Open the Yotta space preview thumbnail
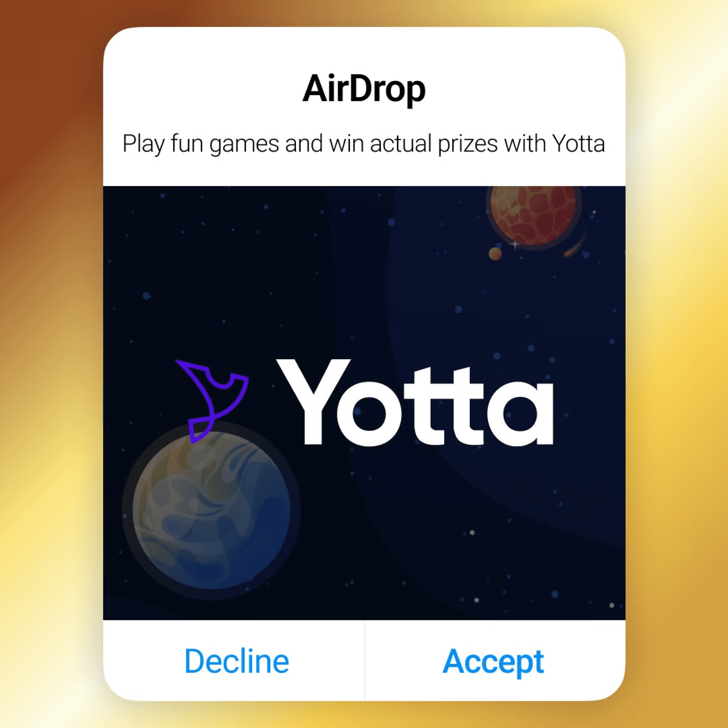The width and height of the screenshot is (728, 728). (x=364, y=403)
